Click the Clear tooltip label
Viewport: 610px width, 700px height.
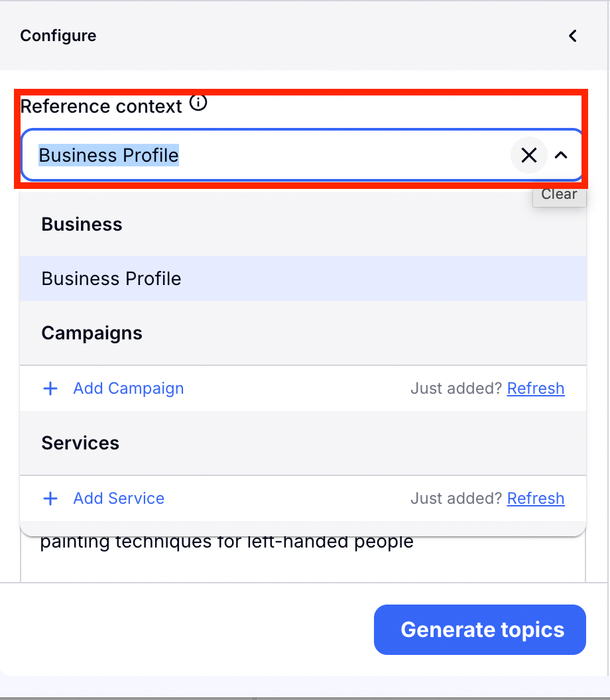pyautogui.click(x=559, y=195)
